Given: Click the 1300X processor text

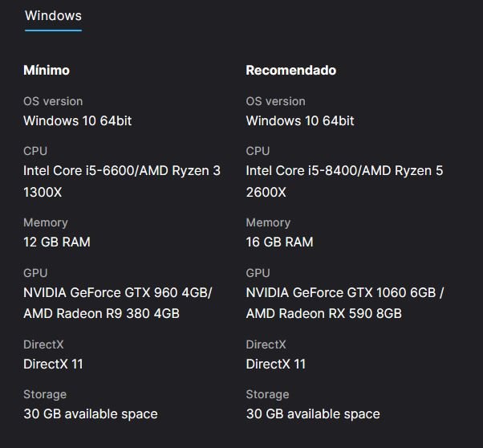Looking at the screenshot, I should tap(43, 193).
